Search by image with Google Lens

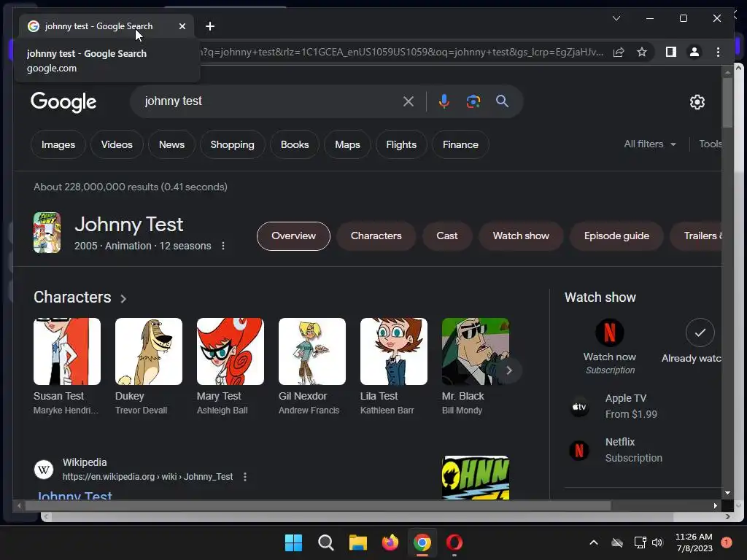coord(473,101)
